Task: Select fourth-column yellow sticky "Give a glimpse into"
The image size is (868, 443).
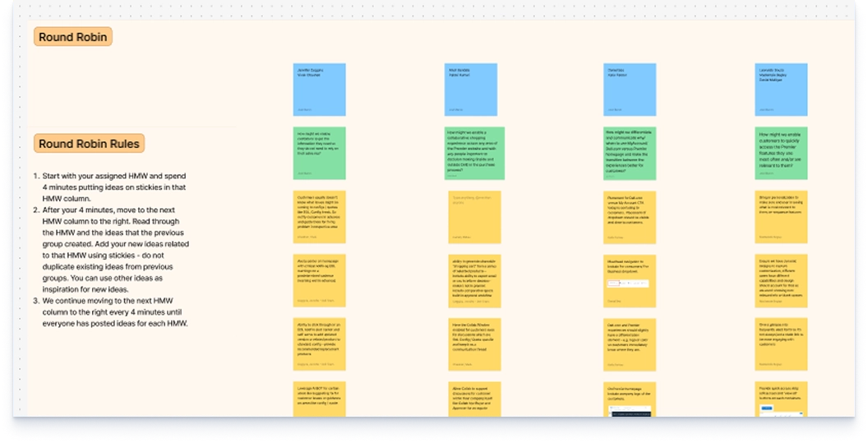Action: 781,344
